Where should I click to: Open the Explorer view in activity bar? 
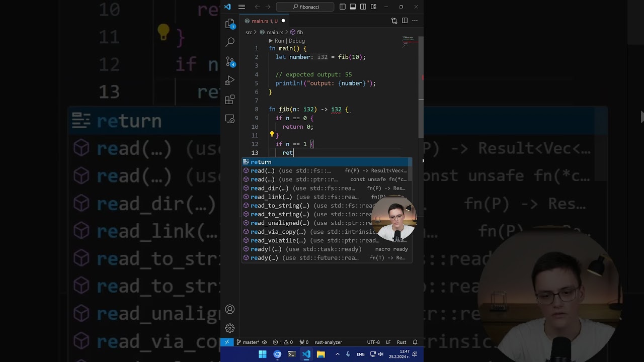[x=230, y=24]
